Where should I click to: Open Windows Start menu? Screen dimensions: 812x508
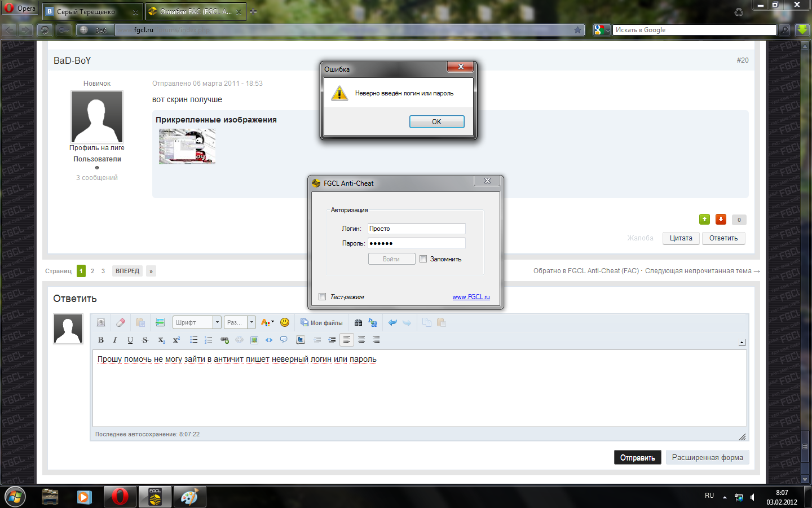pyautogui.click(x=15, y=497)
